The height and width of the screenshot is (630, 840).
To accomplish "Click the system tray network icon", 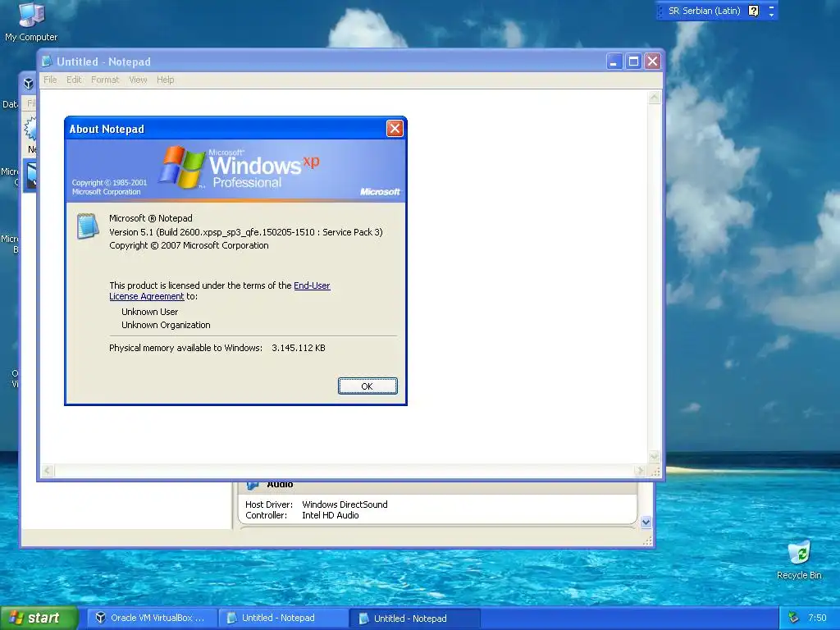I will click(x=793, y=619).
